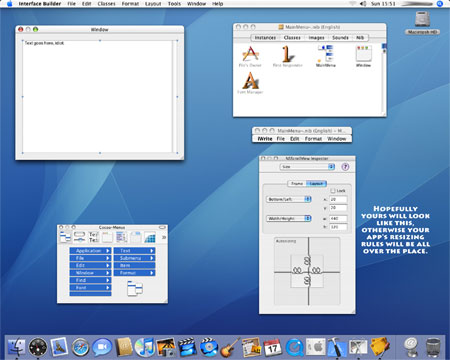The width and height of the screenshot is (450, 360).
Task: Select the First Responder icon
Action: tap(287, 54)
